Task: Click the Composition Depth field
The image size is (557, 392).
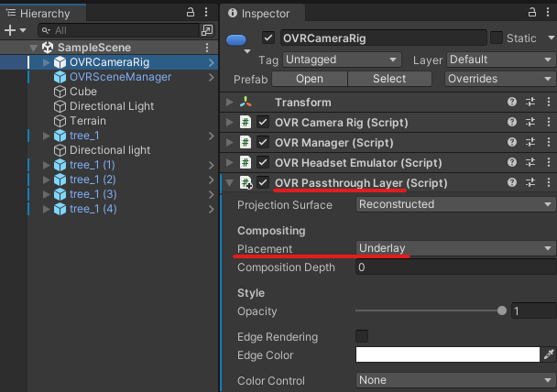Action: [x=455, y=267]
